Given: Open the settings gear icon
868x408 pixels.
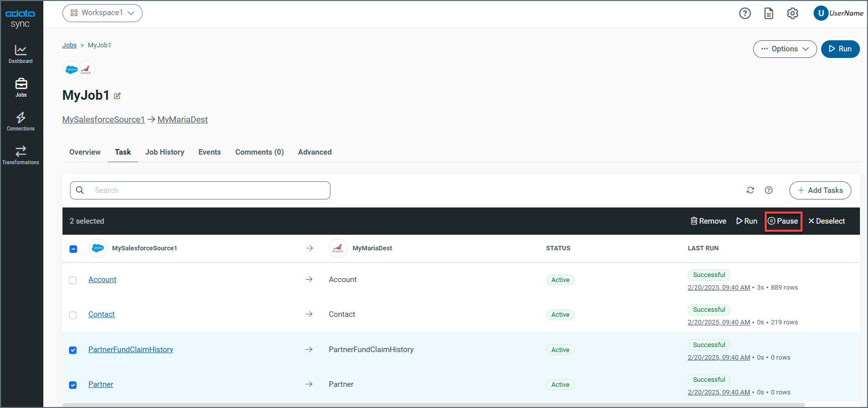Looking at the screenshot, I should click(x=792, y=14).
